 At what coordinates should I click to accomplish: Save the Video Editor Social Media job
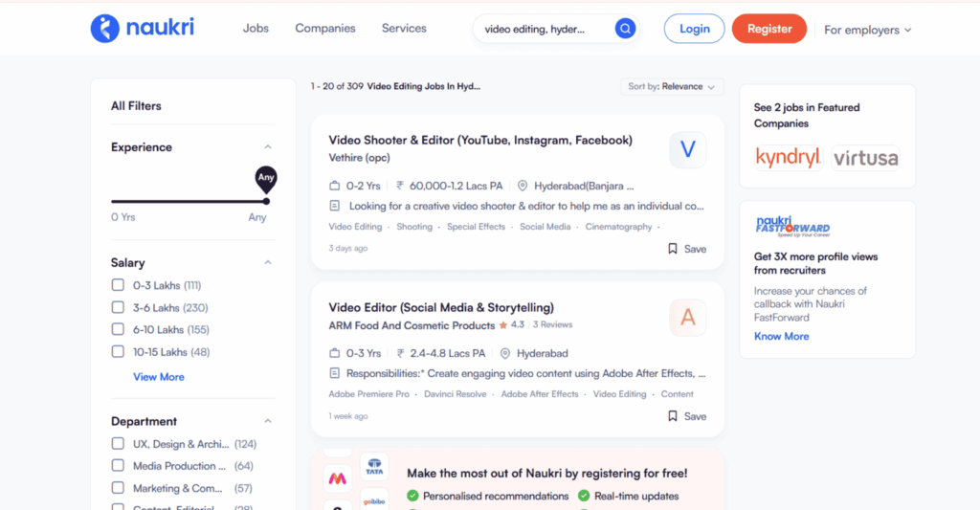click(x=687, y=416)
